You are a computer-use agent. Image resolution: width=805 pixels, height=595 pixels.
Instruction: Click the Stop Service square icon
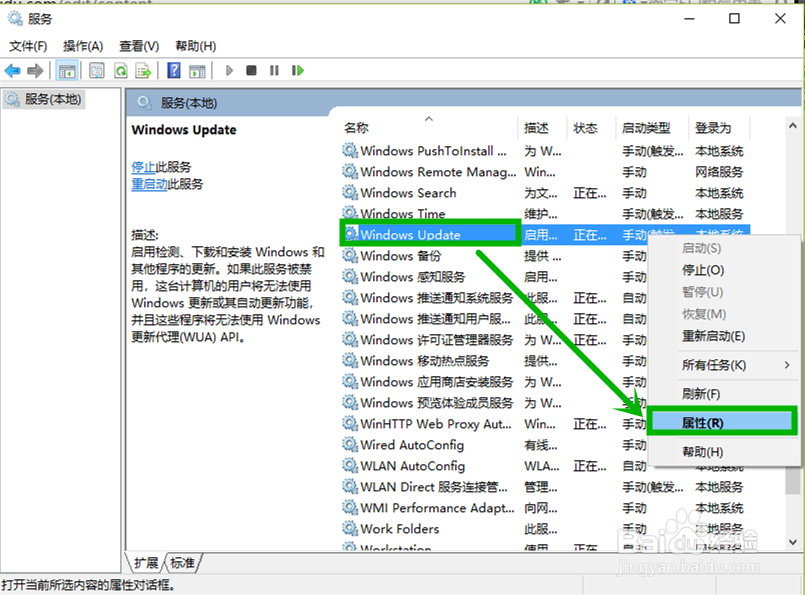tap(251, 70)
